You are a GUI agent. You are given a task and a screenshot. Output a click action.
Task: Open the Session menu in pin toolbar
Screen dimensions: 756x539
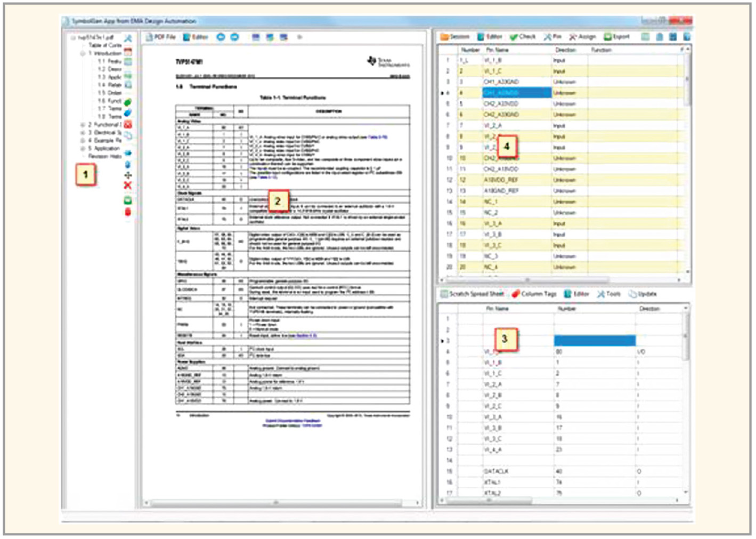click(x=455, y=37)
